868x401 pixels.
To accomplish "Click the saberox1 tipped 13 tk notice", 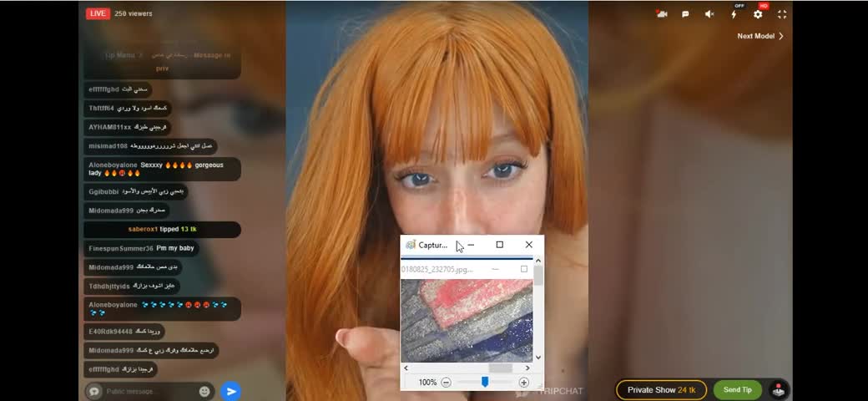I will [x=162, y=229].
